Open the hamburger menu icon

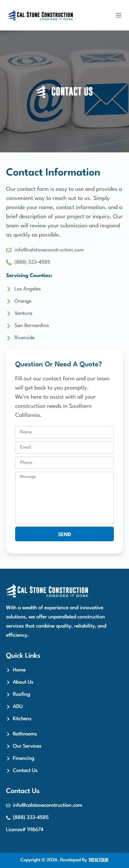click(x=119, y=15)
